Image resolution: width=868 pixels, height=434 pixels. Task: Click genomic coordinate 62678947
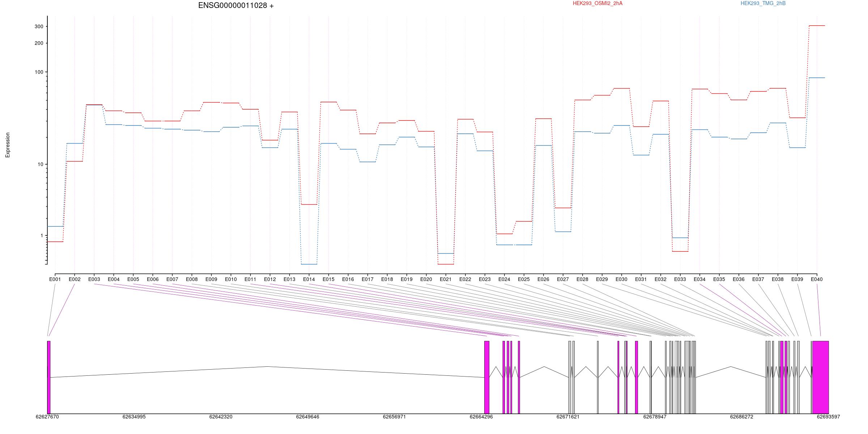(655, 417)
